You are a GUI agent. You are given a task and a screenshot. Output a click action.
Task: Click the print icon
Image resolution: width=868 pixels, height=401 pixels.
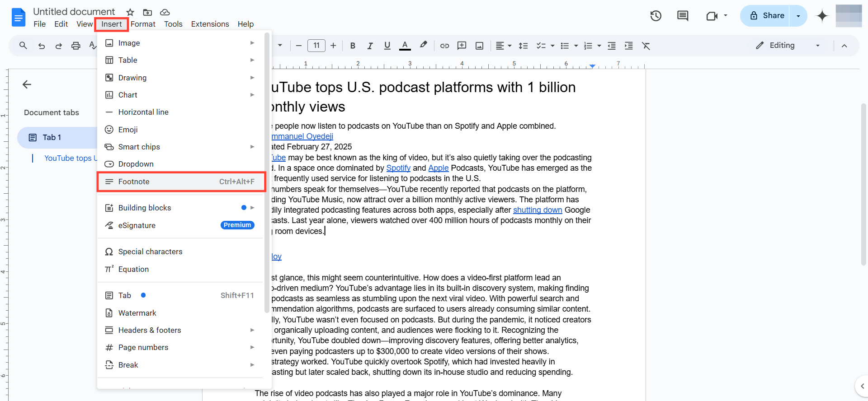[x=76, y=46]
